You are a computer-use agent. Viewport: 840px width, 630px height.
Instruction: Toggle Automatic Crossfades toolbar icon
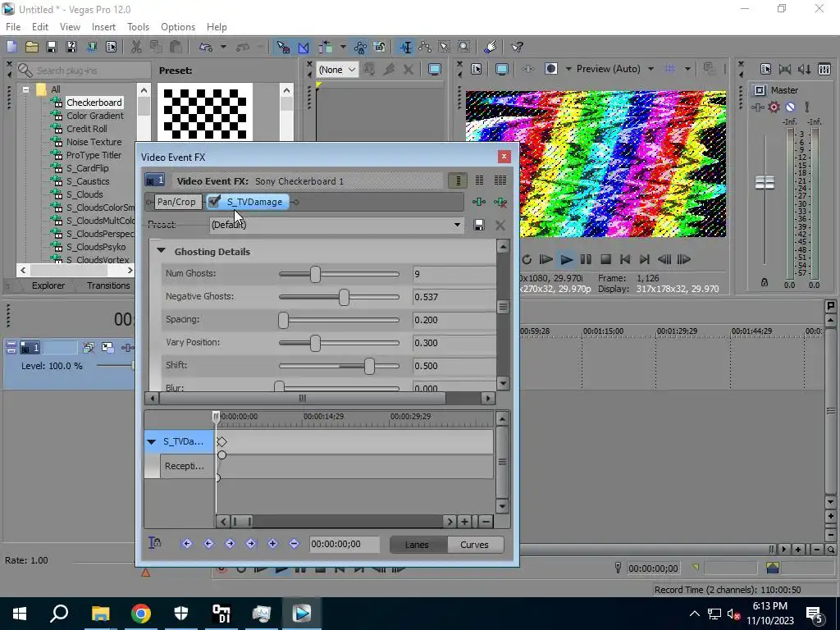click(304, 47)
